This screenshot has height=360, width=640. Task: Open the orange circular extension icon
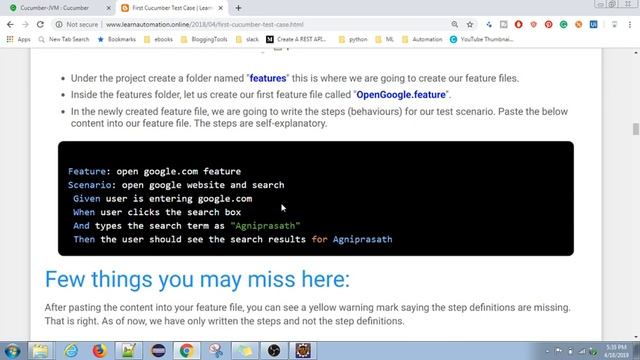click(x=578, y=24)
